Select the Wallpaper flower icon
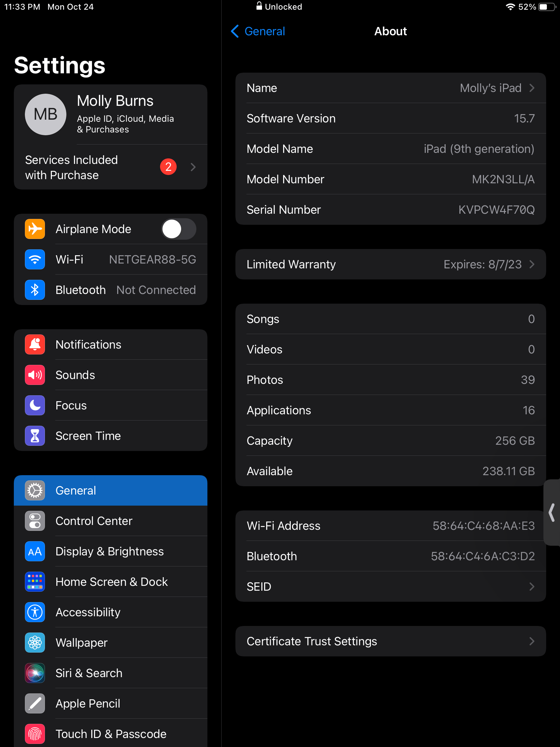 pyautogui.click(x=35, y=643)
